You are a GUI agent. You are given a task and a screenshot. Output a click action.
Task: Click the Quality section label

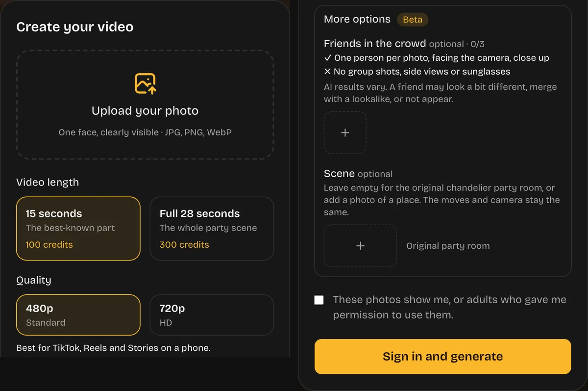pyautogui.click(x=33, y=280)
